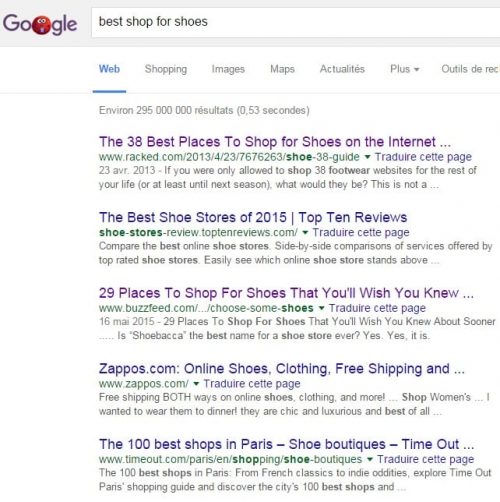The height and width of the screenshot is (502, 500).
Task: Open the 29 Places To Shop buzzfeed result
Action: click(286, 293)
